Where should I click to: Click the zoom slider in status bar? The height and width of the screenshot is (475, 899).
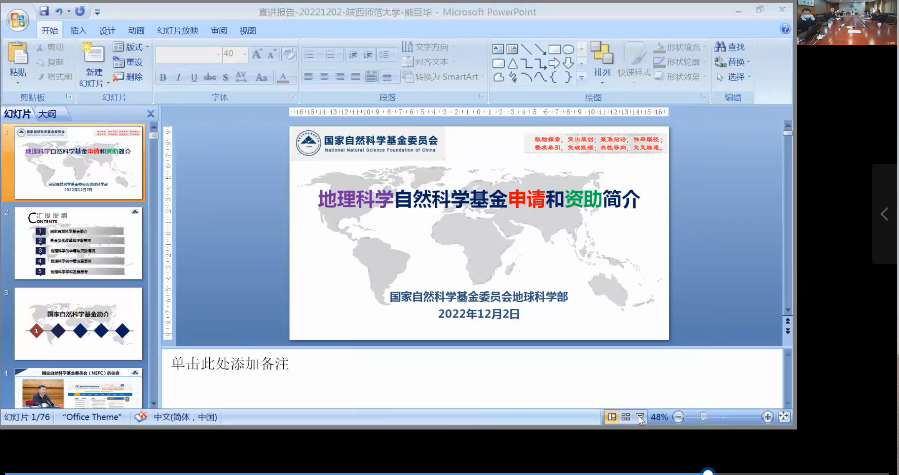[703, 416]
